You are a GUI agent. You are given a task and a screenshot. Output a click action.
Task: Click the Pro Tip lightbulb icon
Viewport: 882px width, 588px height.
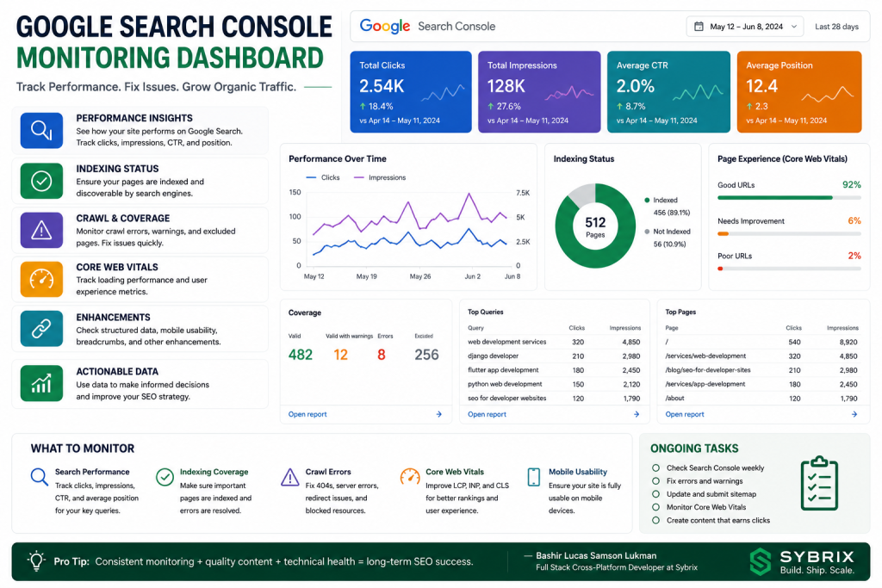point(36,561)
